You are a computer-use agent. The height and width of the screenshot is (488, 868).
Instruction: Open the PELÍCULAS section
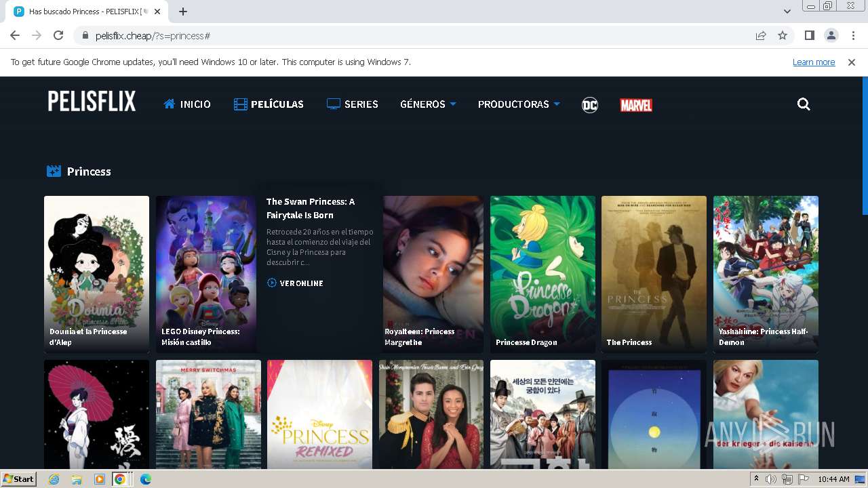tap(269, 104)
